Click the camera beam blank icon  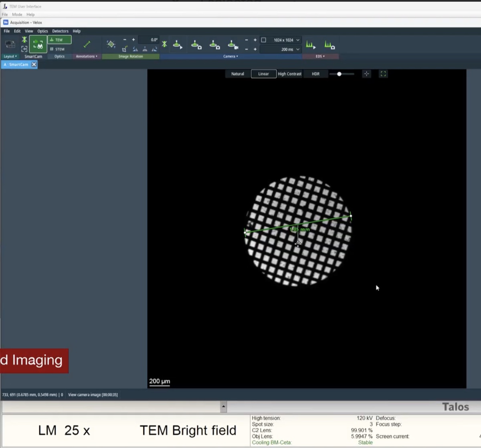pyautogui.click(x=164, y=44)
